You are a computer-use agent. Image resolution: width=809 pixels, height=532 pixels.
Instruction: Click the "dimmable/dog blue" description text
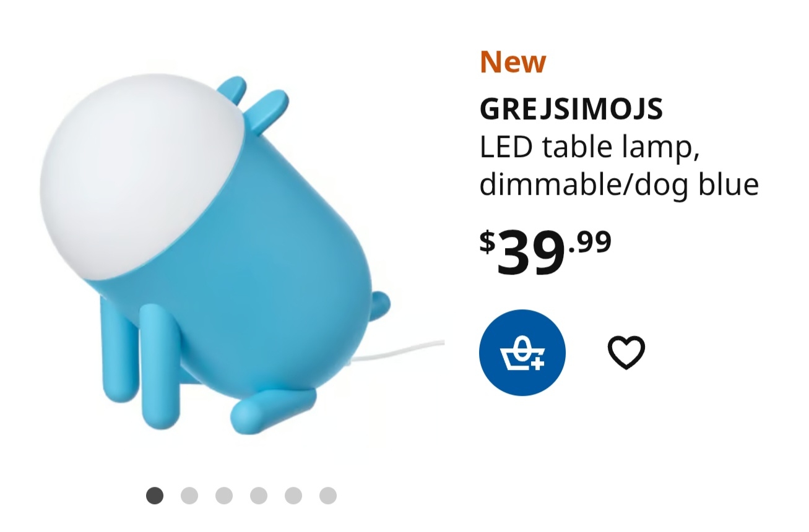pos(619,185)
